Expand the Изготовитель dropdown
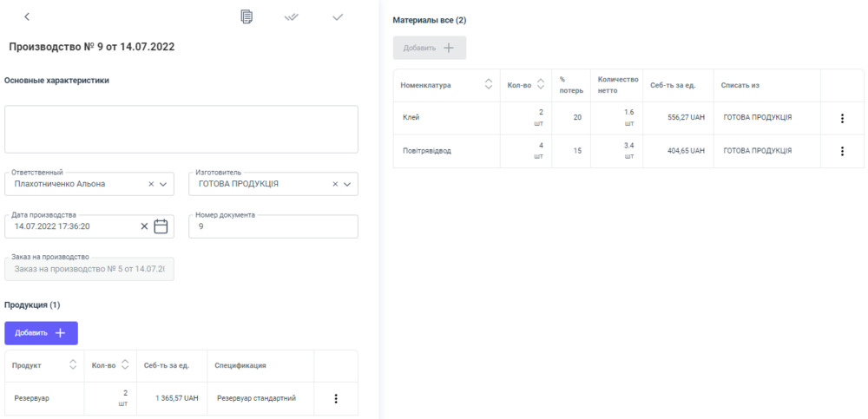This screenshot has height=419, width=868. pos(347,184)
